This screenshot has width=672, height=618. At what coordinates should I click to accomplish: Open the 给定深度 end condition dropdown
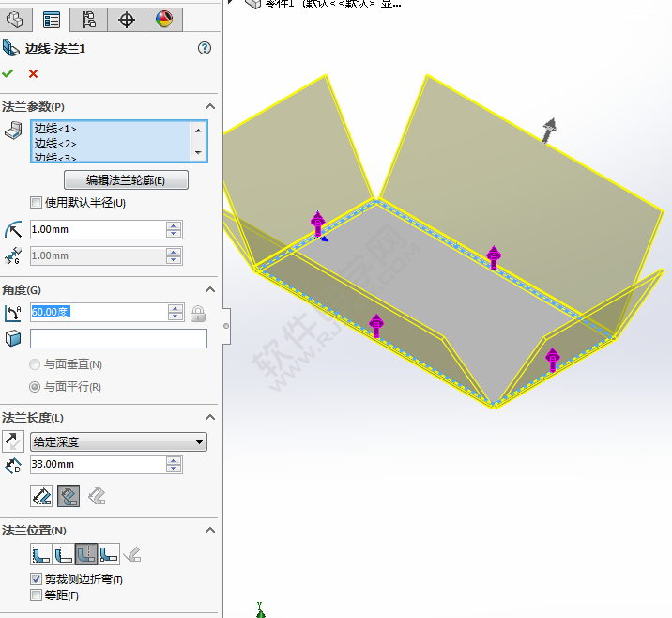tap(118, 442)
